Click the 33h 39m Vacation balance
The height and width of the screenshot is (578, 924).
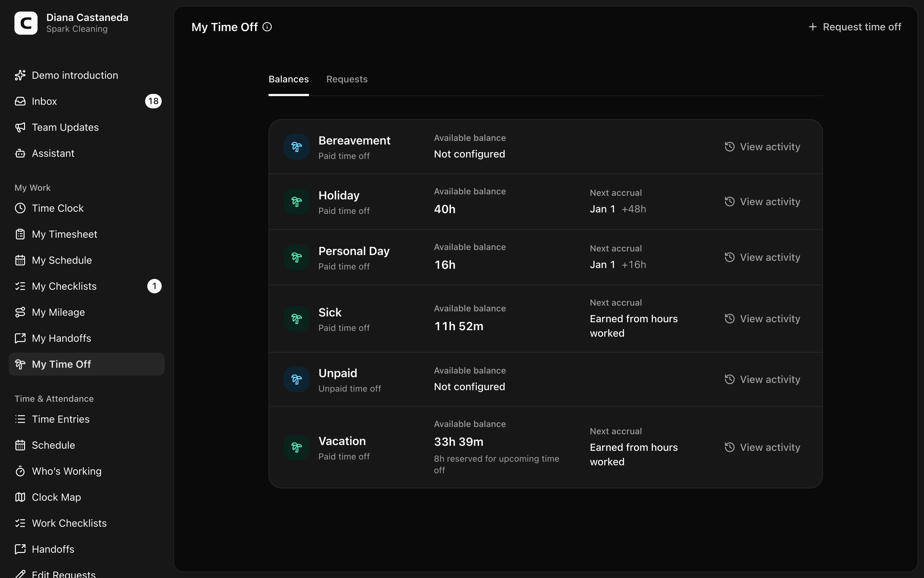pos(459,442)
